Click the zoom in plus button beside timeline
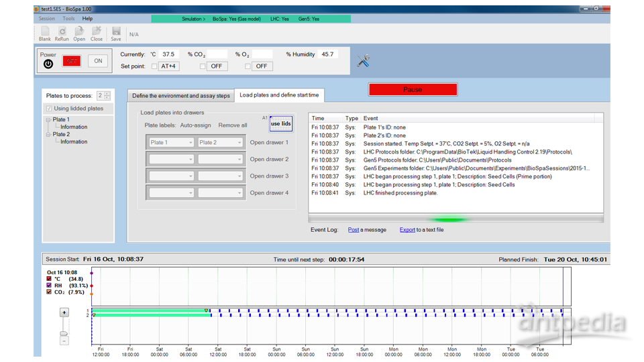This screenshot has width=644, height=362. [64, 312]
